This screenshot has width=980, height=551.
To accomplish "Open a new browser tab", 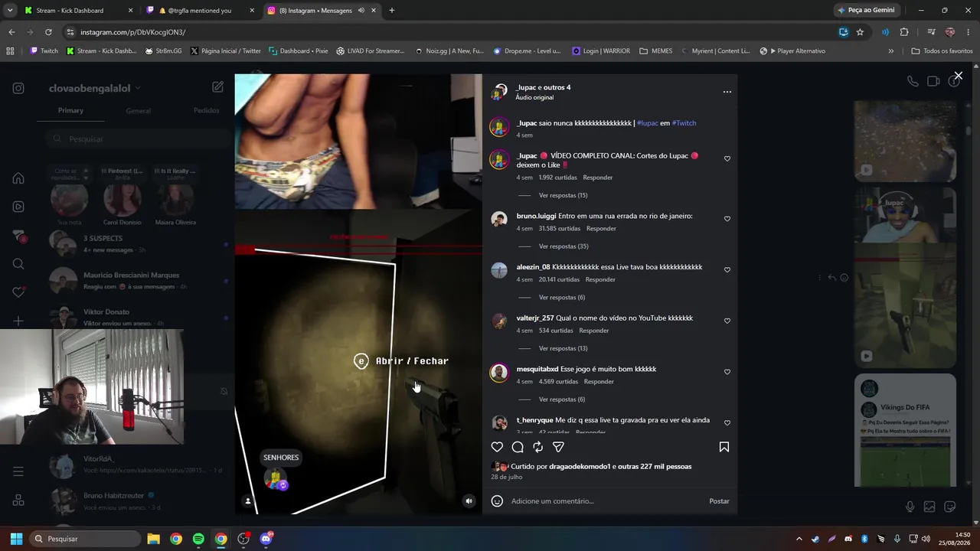I will coord(392,11).
